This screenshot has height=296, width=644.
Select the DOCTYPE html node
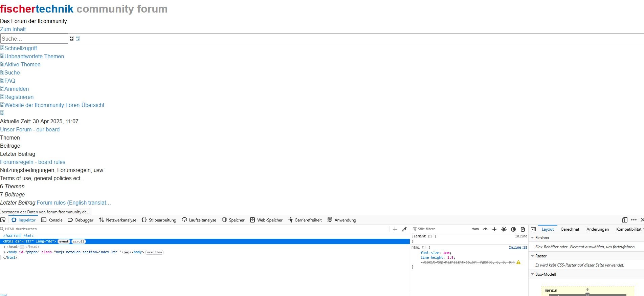(x=18, y=236)
